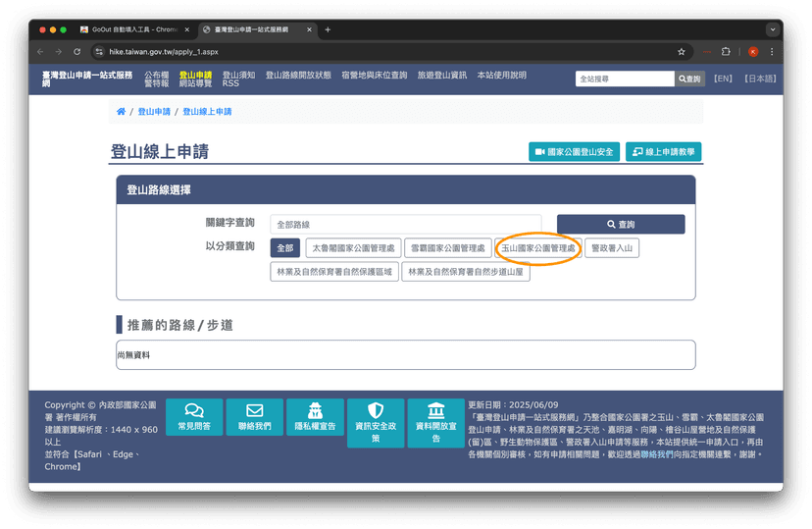
Task: Expand the tab search dropdown arrow
Action: (x=773, y=29)
